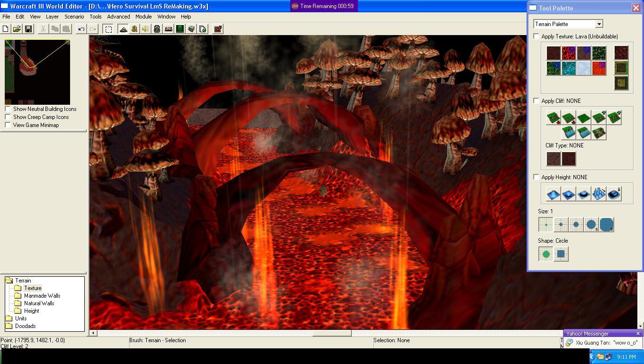This screenshot has width=644, height=364.
Task: Activate the dashed Selection Brush tool
Action: click(108, 29)
